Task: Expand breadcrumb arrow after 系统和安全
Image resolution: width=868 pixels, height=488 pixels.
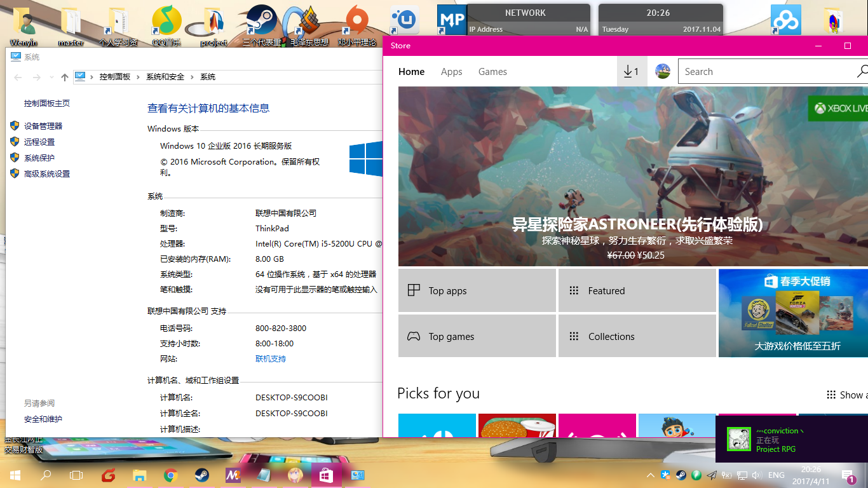Action: click(192, 77)
